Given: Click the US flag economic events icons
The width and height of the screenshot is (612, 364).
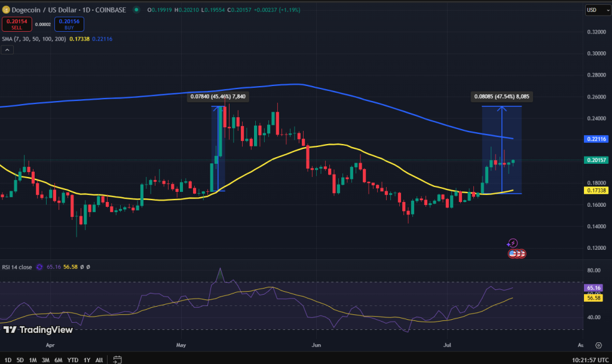Looking at the screenshot, I should [x=517, y=254].
